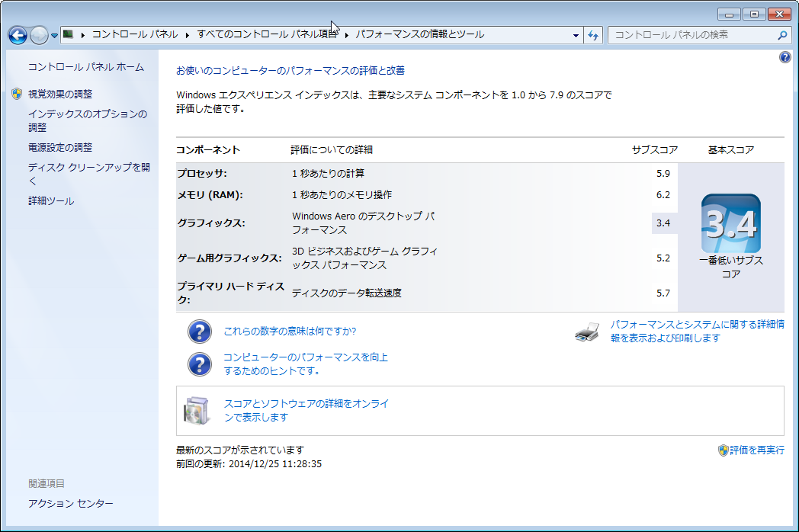Screen dimensions: 799x532
Task: Expand chevron before パフォーマンスの情報とツール breadcrumb
Action: pyautogui.click(x=346, y=34)
